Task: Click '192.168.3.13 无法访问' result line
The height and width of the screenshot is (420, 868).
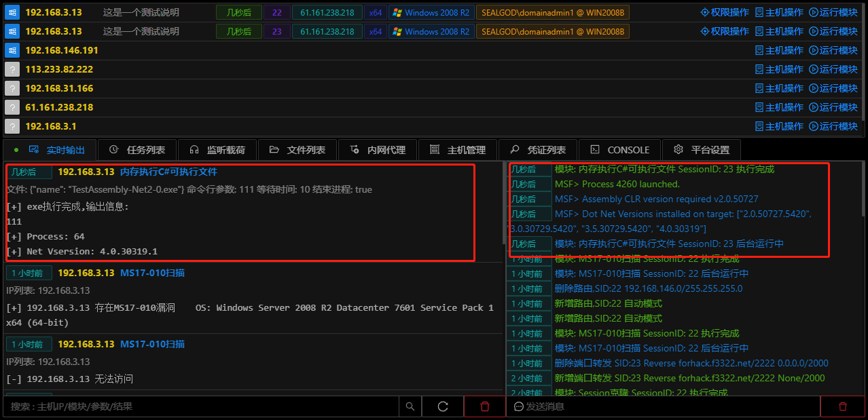Action: (x=69, y=379)
